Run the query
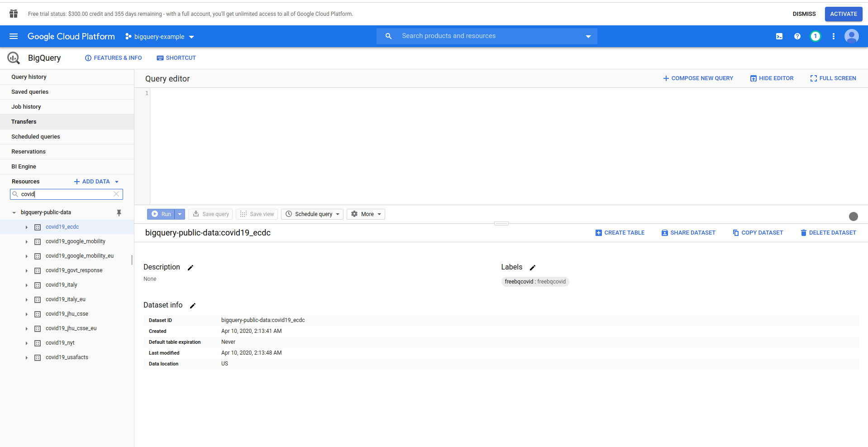Image resolution: width=868 pixels, height=447 pixels. [x=161, y=214]
